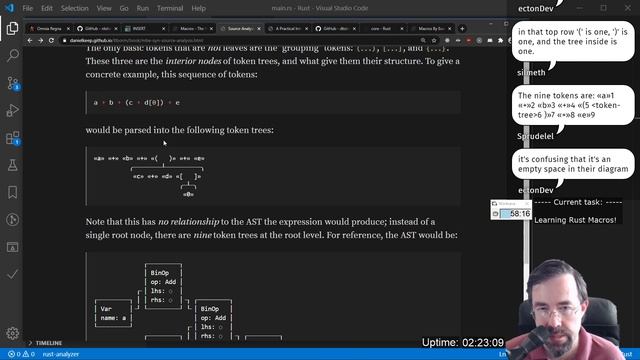
Task: Click the chat message about empty space diagram
Action: click(x=573, y=164)
